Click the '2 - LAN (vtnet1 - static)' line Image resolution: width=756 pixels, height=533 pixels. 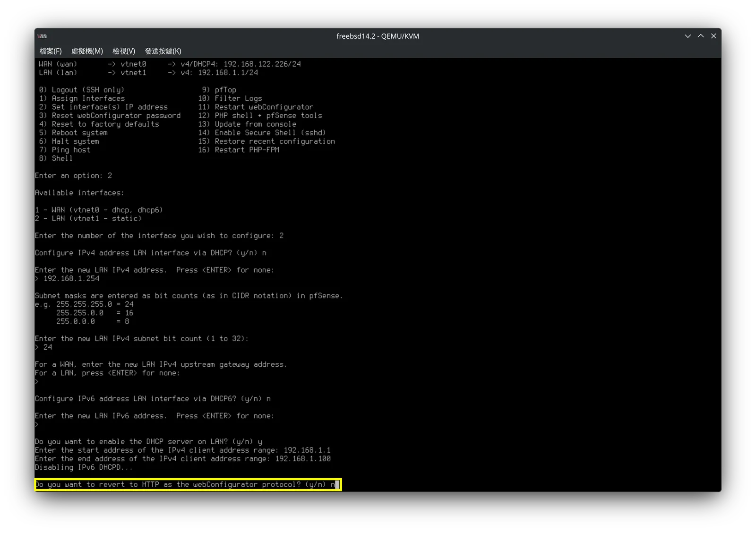point(88,218)
